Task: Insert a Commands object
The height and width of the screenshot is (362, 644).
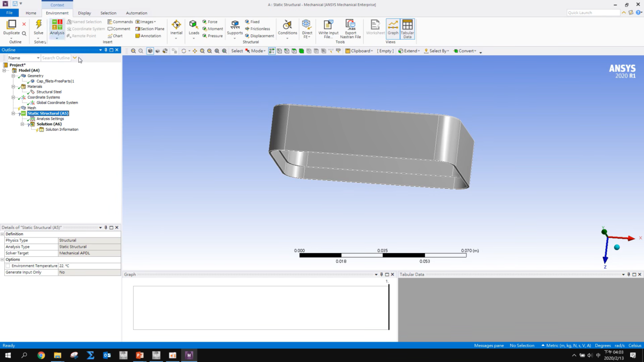Action: point(120,22)
